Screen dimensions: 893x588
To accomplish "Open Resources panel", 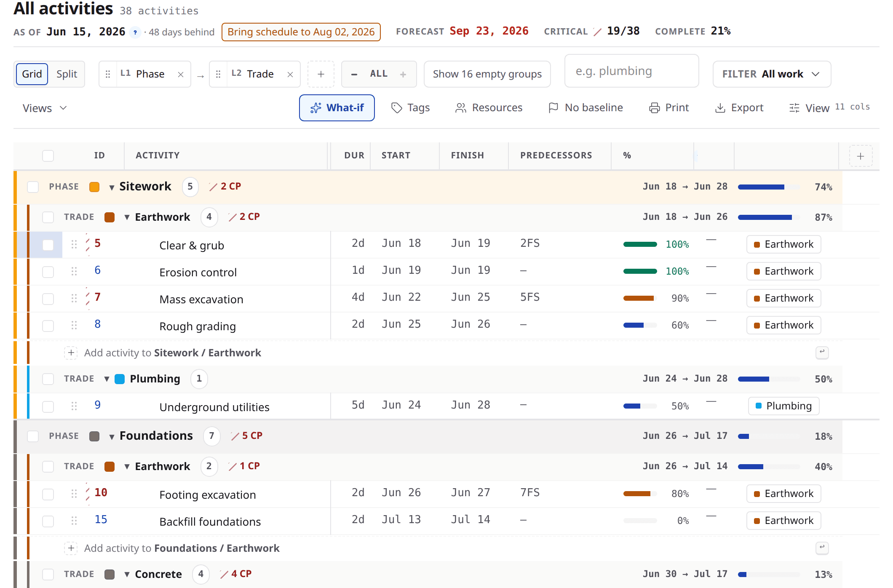I will 489,108.
